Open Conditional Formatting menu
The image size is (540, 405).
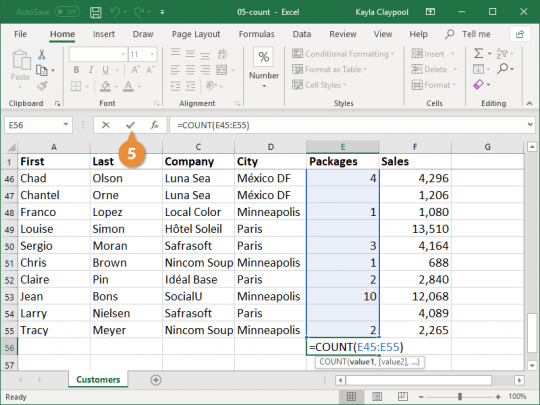343,54
